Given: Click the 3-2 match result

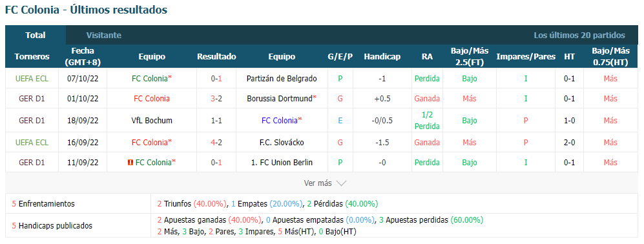Looking at the screenshot, I should pos(216,99).
